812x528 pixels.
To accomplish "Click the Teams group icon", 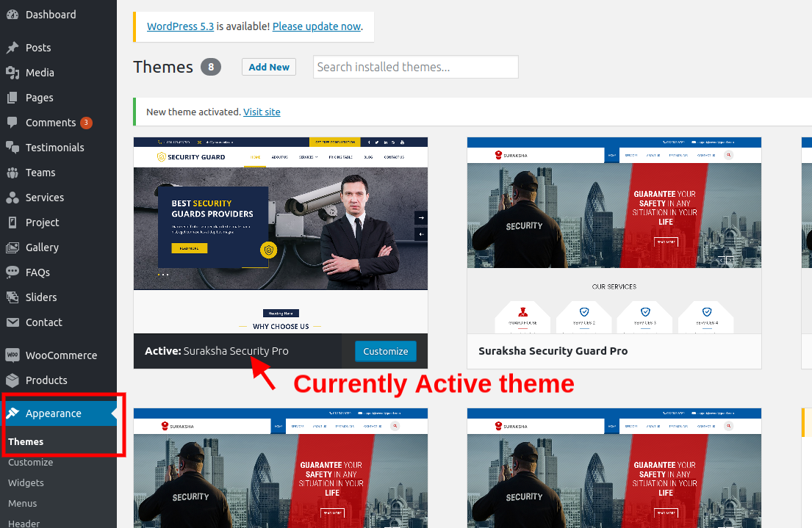I will [12, 173].
